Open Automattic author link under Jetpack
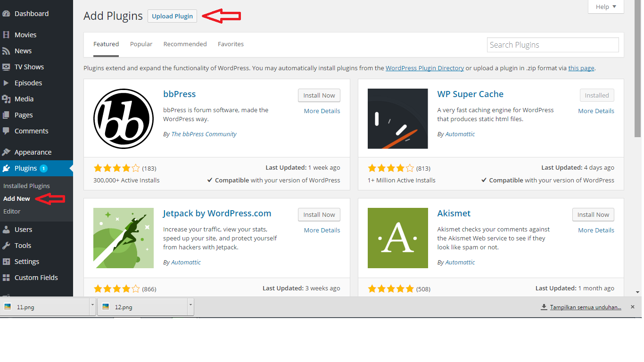The width and height of the screenshot is (644, 362). point(186,263)
